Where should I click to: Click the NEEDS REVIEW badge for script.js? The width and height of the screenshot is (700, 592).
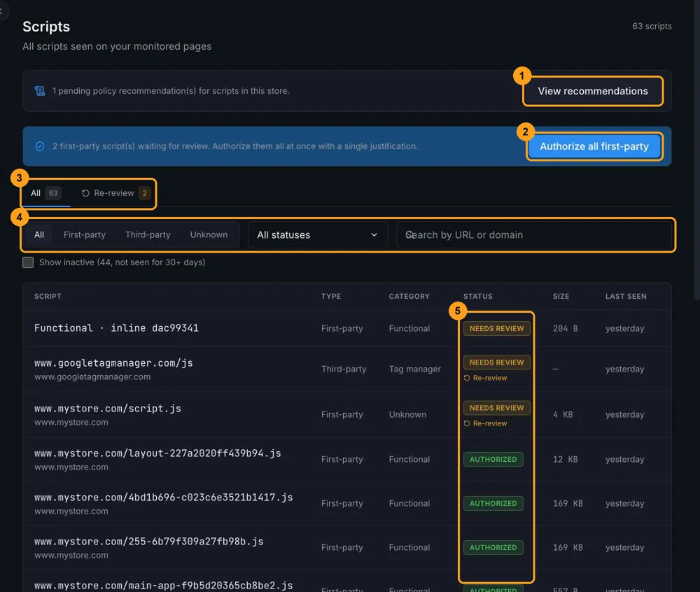pos(496,408)
